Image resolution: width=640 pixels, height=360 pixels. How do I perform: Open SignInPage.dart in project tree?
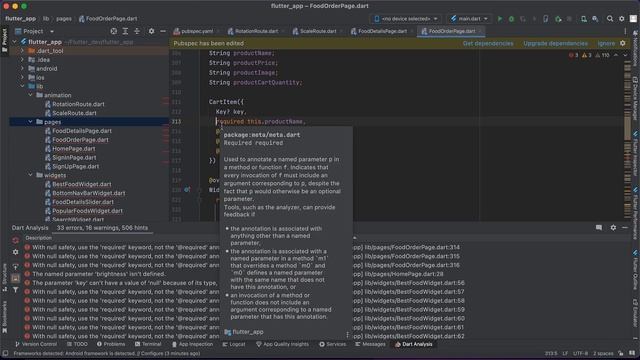[x=74, y=158]
